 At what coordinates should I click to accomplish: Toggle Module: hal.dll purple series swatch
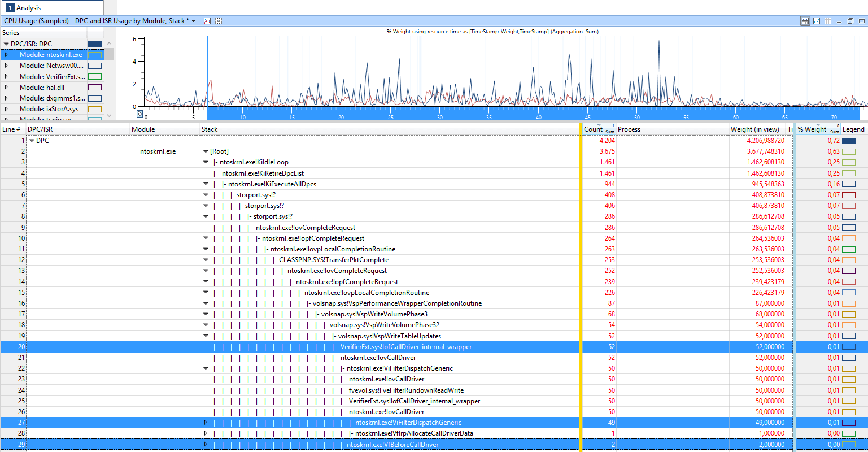pyautogui.click(x=95, y=88)
